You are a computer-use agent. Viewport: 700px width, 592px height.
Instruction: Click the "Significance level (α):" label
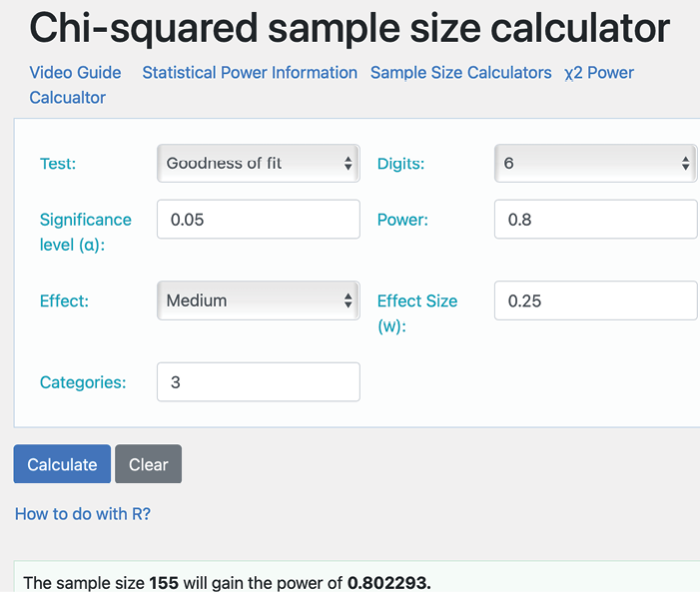click(85, 232)
